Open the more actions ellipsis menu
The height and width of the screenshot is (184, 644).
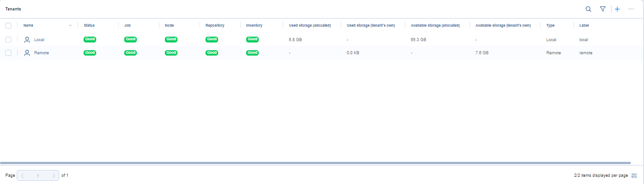[631, 9]
